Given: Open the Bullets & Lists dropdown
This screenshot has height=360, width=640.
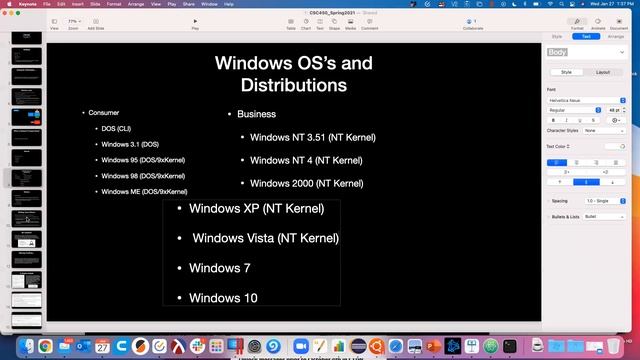Looking at the screenshot, I should [604, 217].
